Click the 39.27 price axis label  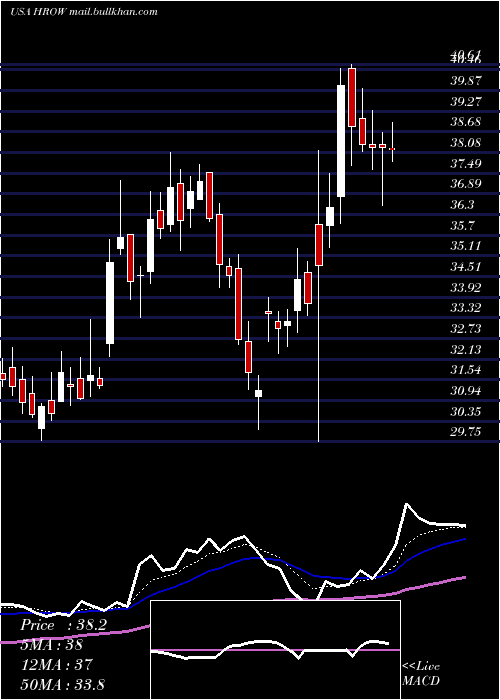pos(466,101)
